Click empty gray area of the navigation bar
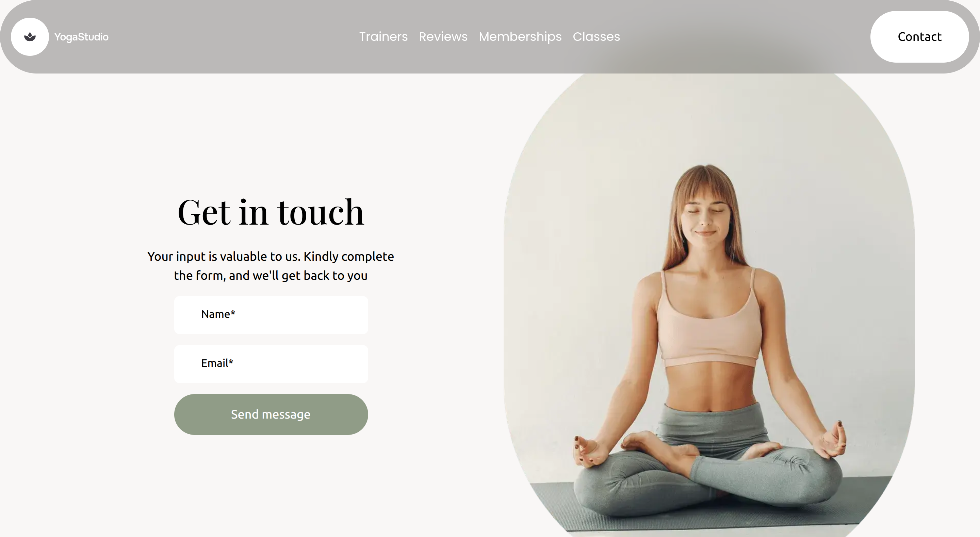This screenshot has width=980, height=537. coord(228,37)
